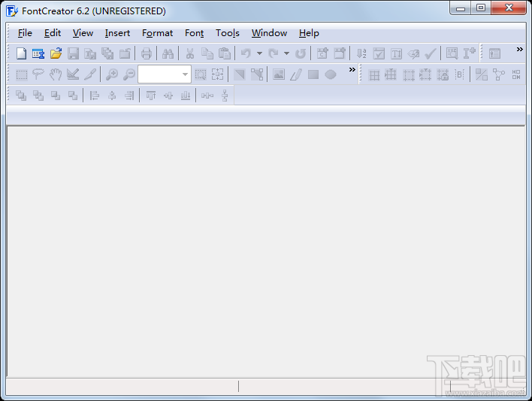Screen dimensions: 532x401
Task: Expand the Redo history dropdown arrow
Action: (x=287, y=53)
